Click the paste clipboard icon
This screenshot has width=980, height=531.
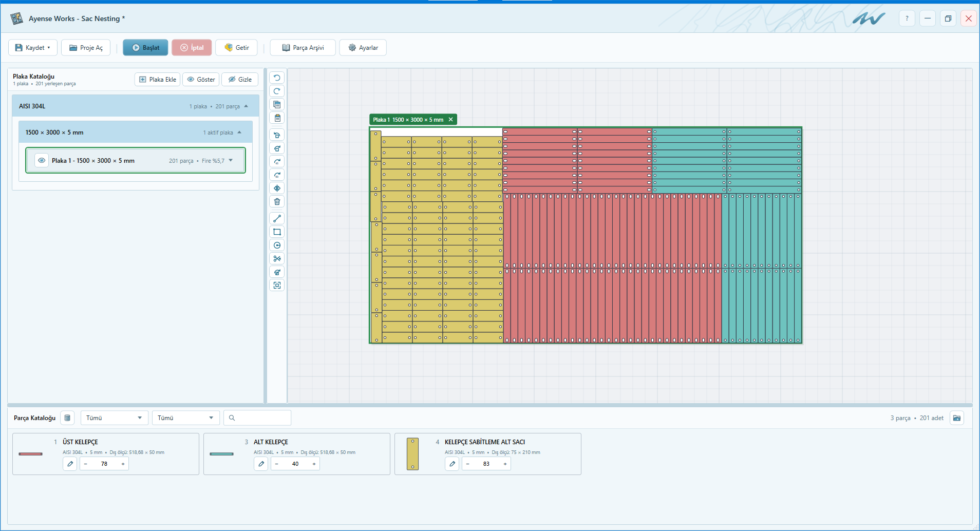click(277, 118)
